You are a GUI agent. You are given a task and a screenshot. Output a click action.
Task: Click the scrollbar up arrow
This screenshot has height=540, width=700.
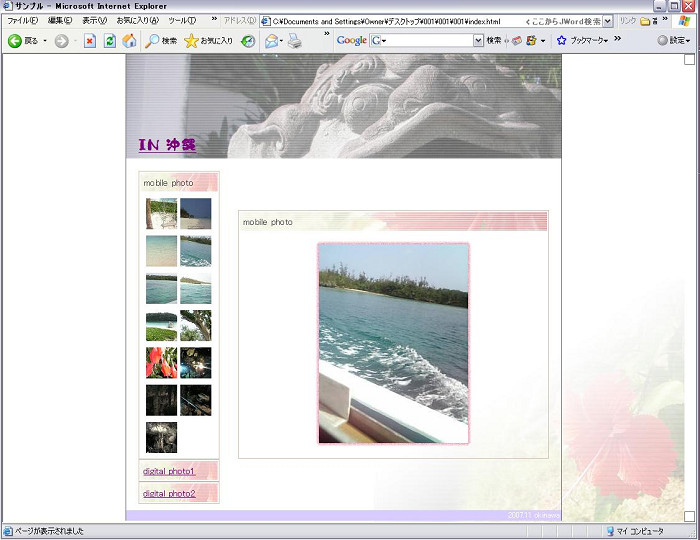pos(689,59)
